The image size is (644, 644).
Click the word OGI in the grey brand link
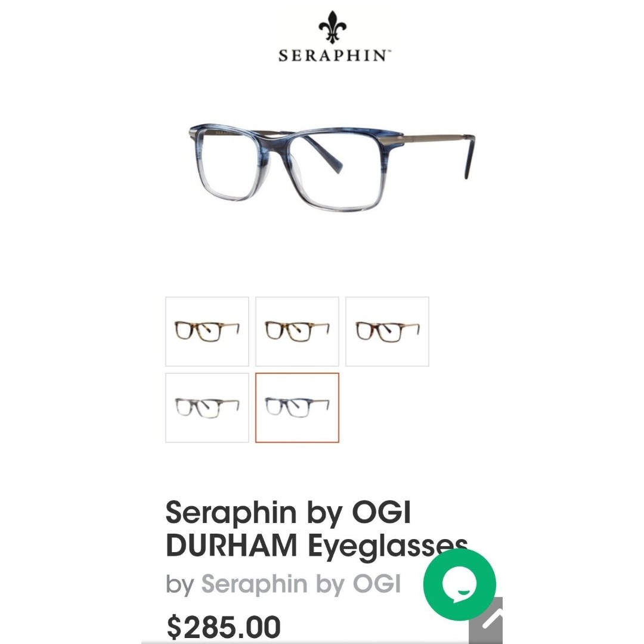tap(377, 583)
